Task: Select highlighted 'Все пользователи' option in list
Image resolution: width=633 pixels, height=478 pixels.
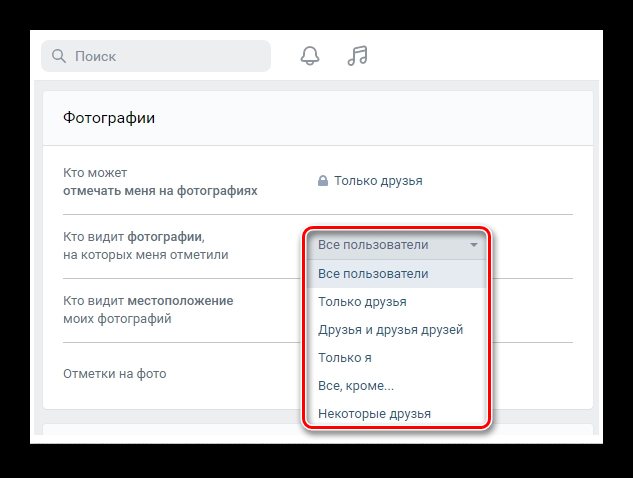Action: click(x=396, y=274)
